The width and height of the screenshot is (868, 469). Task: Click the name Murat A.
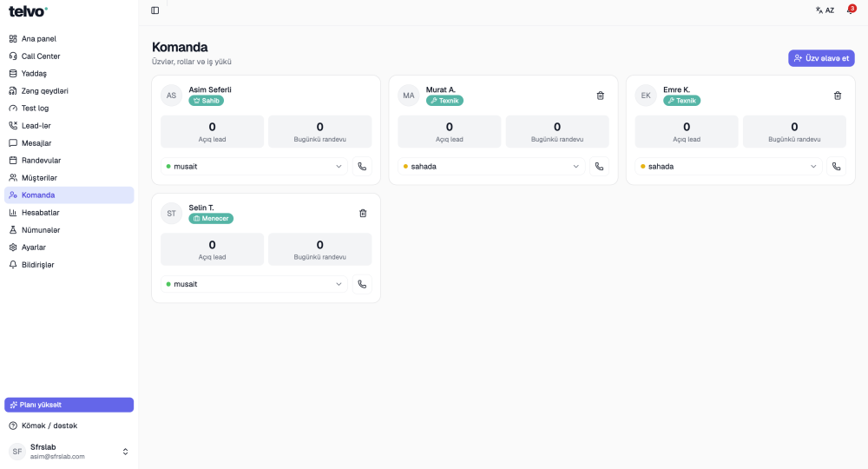click(x=441, y=89)
